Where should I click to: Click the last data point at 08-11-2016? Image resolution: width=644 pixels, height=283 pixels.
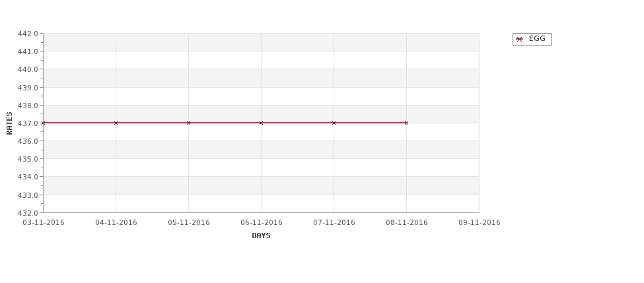click(406, 123)
